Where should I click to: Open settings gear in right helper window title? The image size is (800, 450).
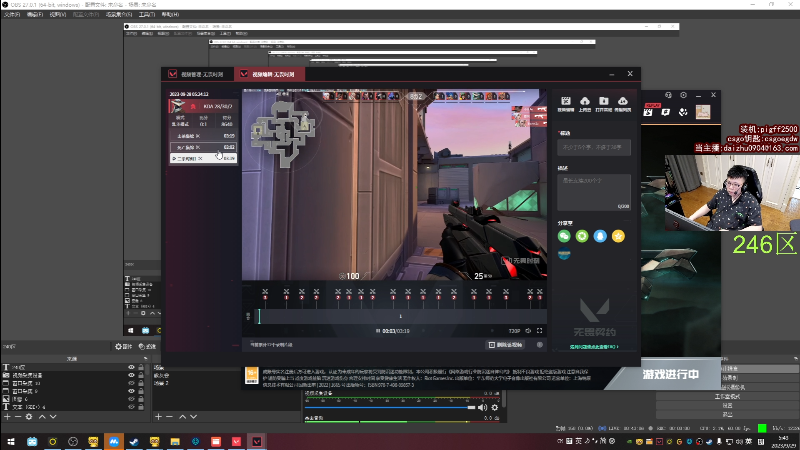tap(683, 95)
